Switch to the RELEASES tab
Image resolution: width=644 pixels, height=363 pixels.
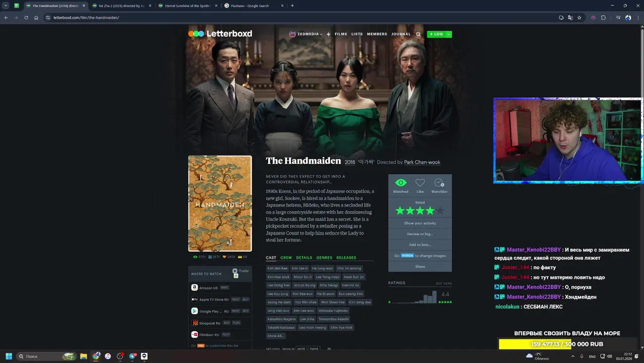pos(346,258)
